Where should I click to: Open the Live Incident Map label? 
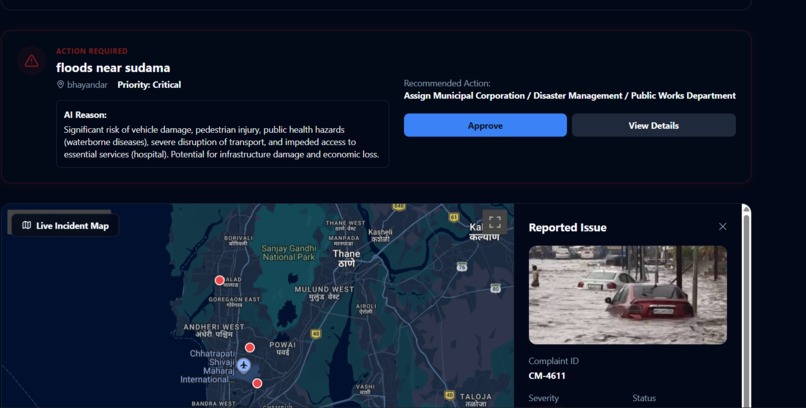65,226
